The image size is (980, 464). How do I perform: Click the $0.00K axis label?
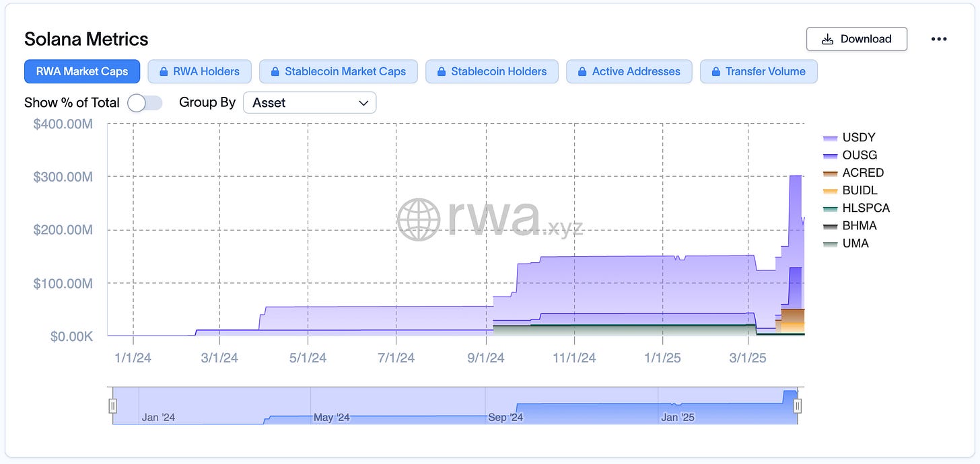click(x=71, y=336)
